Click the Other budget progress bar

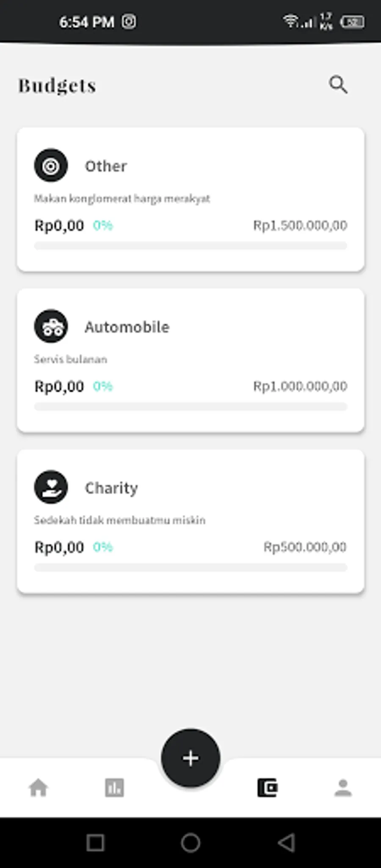tap(190, 246)
